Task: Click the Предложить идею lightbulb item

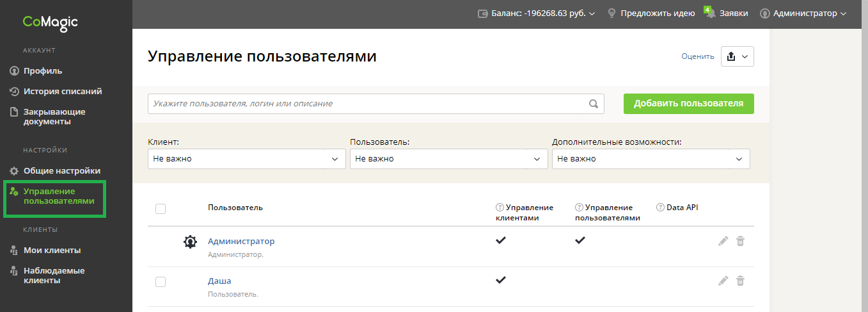Action: [x=651, y=13]
